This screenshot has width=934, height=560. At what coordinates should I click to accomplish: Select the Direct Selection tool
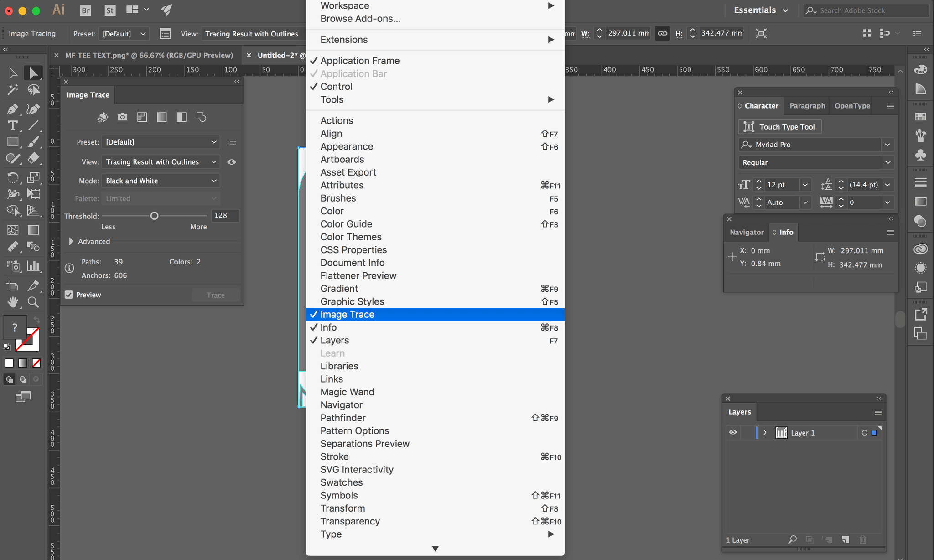33,73
